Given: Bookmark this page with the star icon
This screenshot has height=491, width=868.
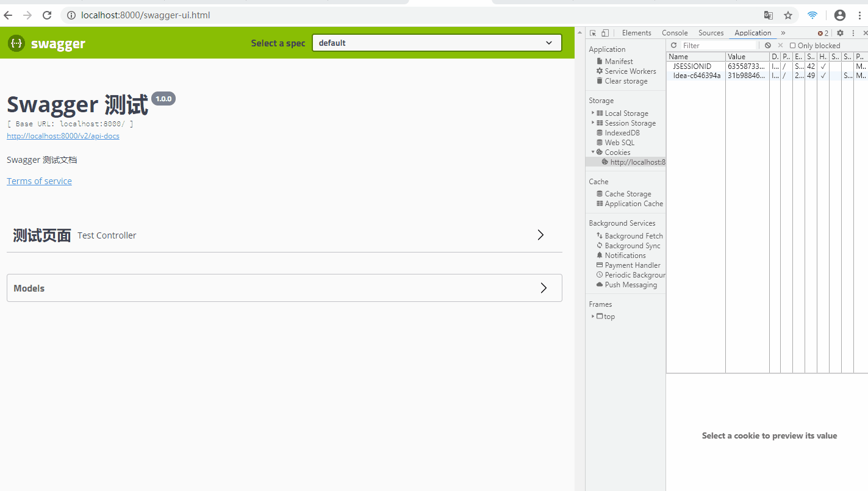Looking at the screenshot, I should pos(788,15).
